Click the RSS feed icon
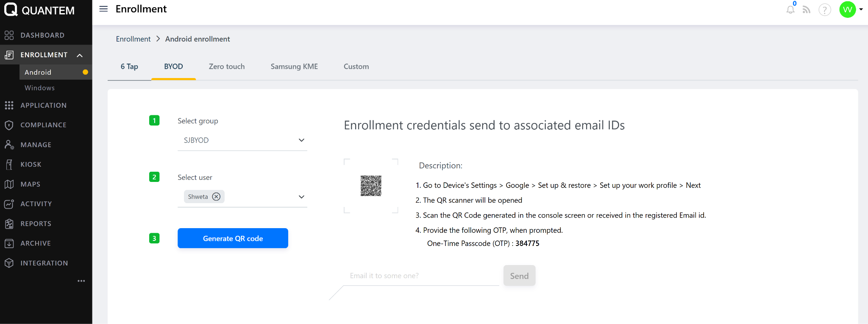 [x=807, y=10]
